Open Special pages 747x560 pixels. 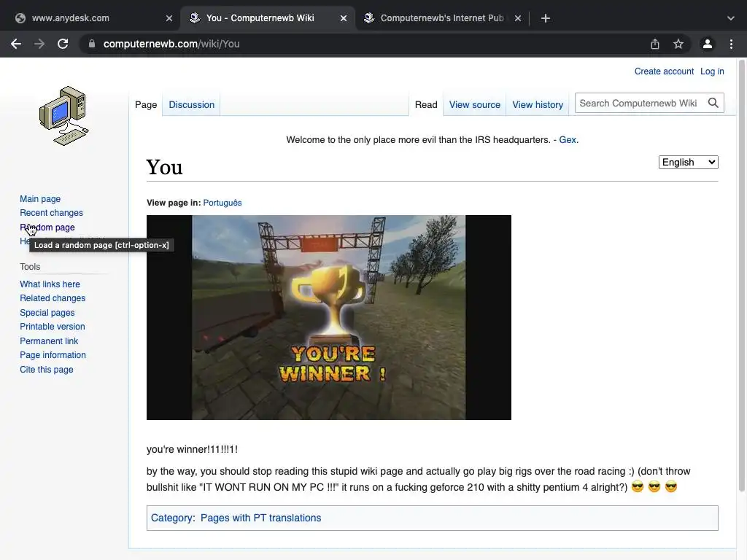click(x=47, y=313)
